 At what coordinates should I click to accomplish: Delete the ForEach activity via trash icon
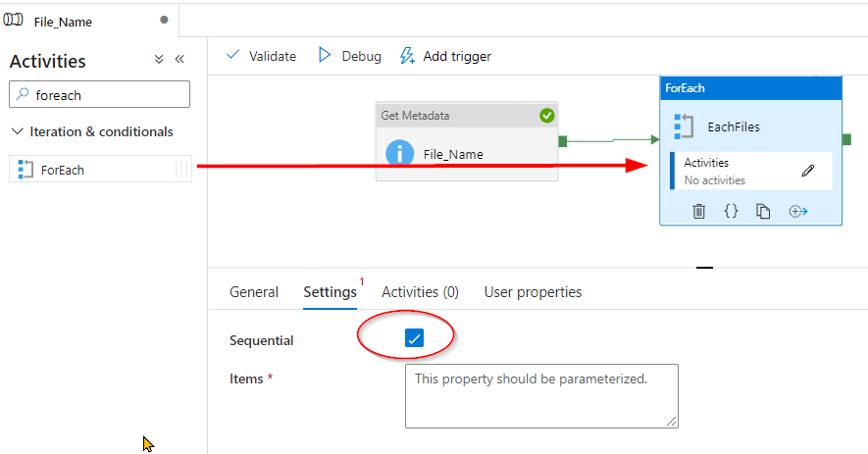699,211
